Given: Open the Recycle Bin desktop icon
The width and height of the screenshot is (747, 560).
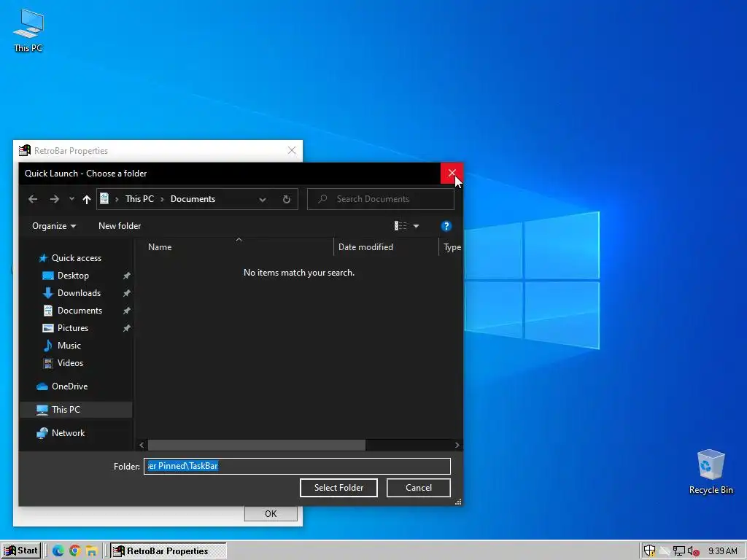Looking at the screenshot, I should pyautogui.click(x=711, y=472).
